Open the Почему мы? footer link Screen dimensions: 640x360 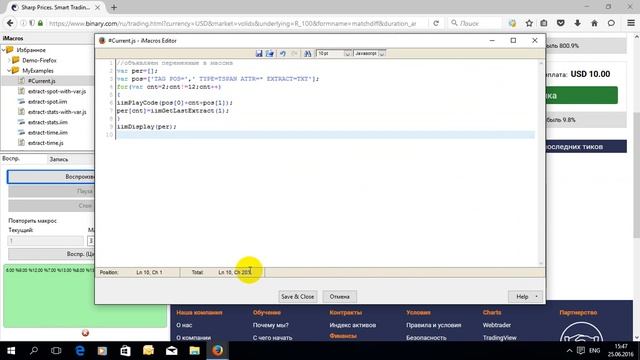click(271, 325)
